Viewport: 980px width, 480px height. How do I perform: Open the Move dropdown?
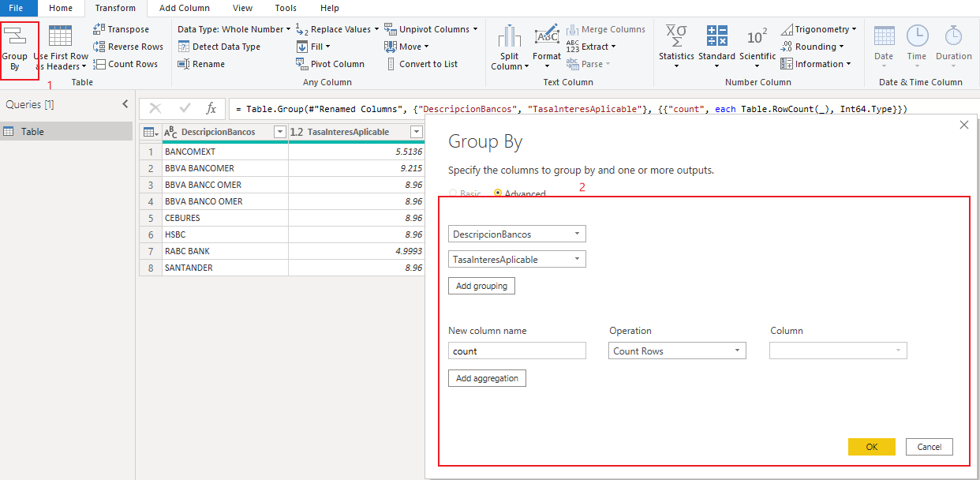(x=407, y=47)
